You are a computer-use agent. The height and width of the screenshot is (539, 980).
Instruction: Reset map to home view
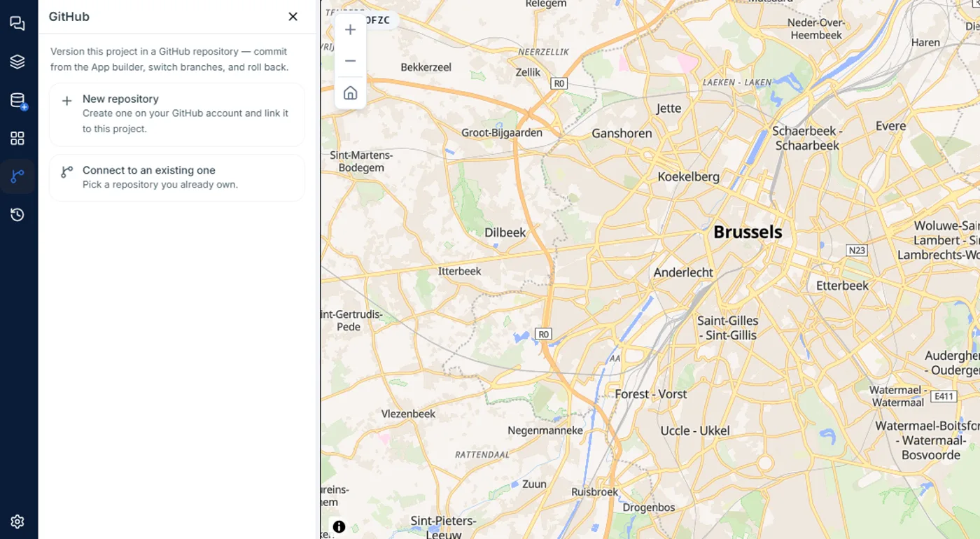coord(351,93)
